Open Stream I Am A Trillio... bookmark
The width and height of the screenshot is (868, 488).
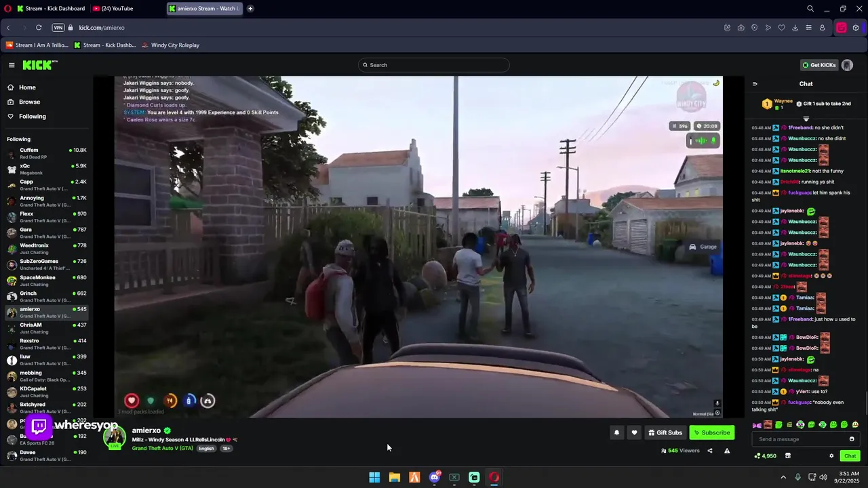(37, 45)
